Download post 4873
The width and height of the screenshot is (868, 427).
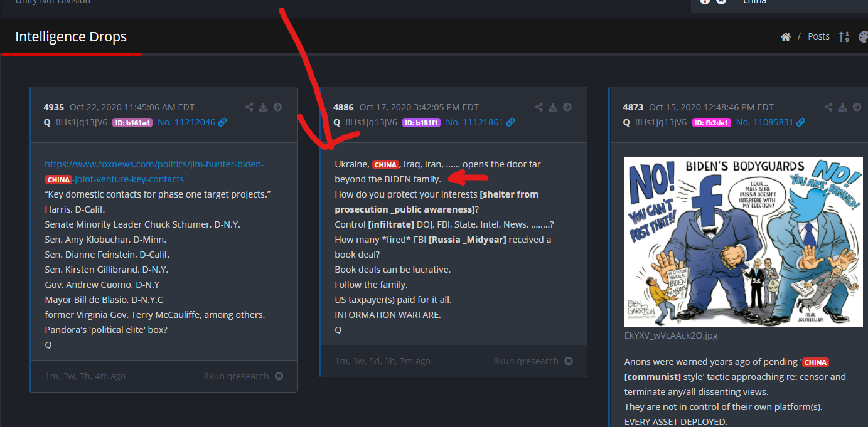point(842,107)
